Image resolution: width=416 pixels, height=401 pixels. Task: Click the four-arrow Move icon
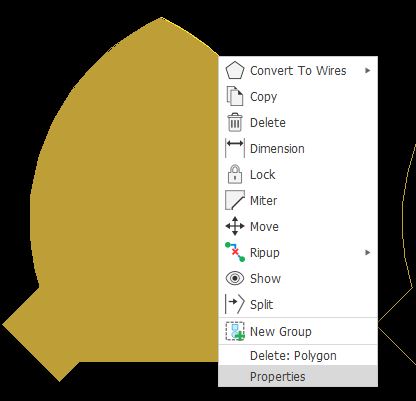(x=235, y=226)
